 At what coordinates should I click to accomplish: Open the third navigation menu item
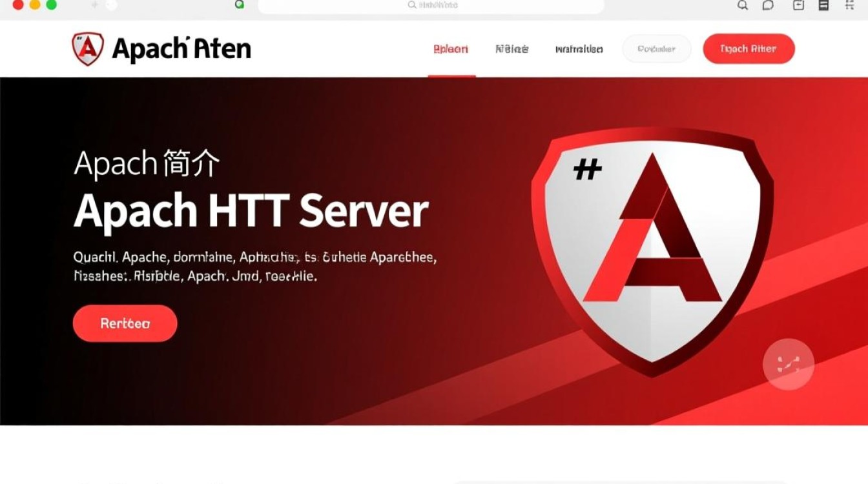579,49
